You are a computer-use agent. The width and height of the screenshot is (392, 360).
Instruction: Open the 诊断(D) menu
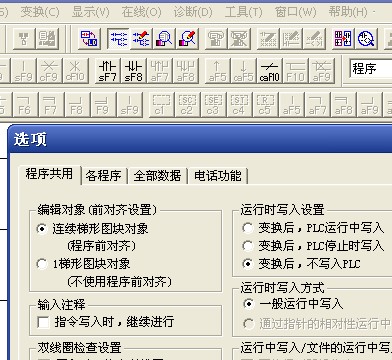193,12
